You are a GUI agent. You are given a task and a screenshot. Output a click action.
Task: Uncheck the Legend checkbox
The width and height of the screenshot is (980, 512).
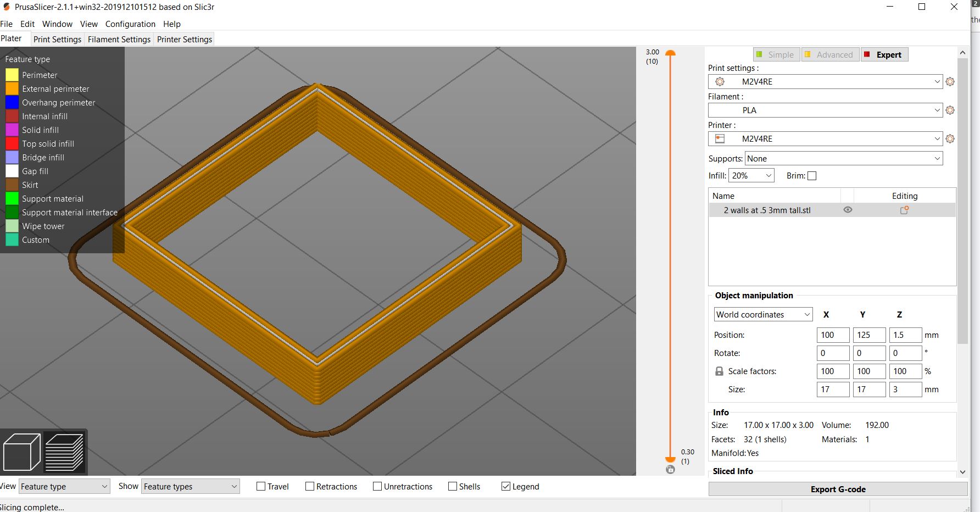tap(506, 486)
